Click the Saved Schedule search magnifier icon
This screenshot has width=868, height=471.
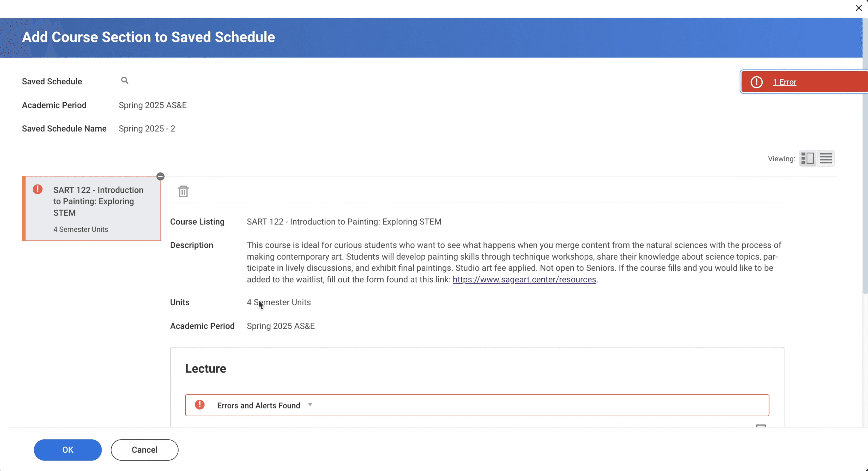[x=125, y=81]
